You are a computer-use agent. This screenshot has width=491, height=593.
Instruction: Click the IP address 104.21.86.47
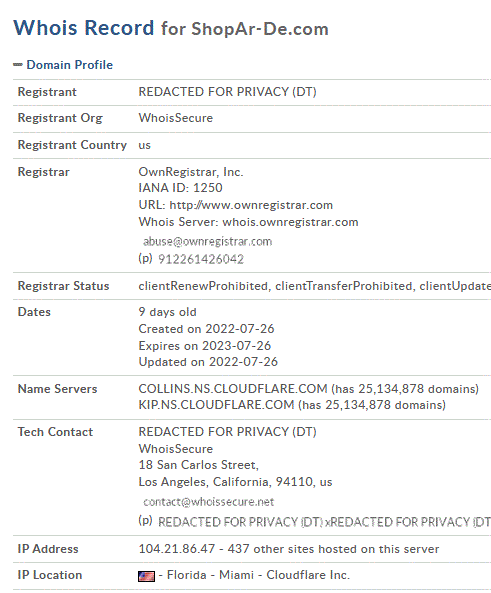177,548
